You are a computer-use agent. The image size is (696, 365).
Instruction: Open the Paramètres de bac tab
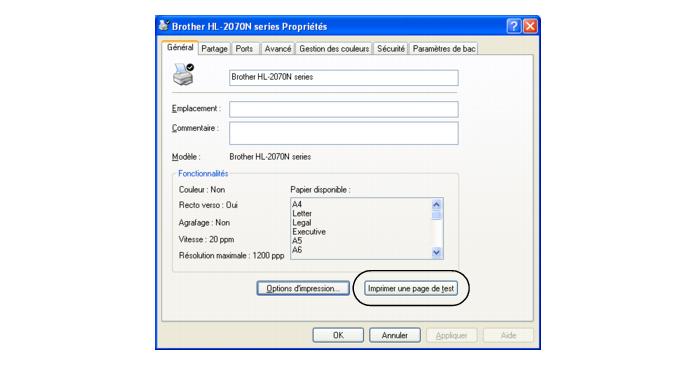(444, 49)
